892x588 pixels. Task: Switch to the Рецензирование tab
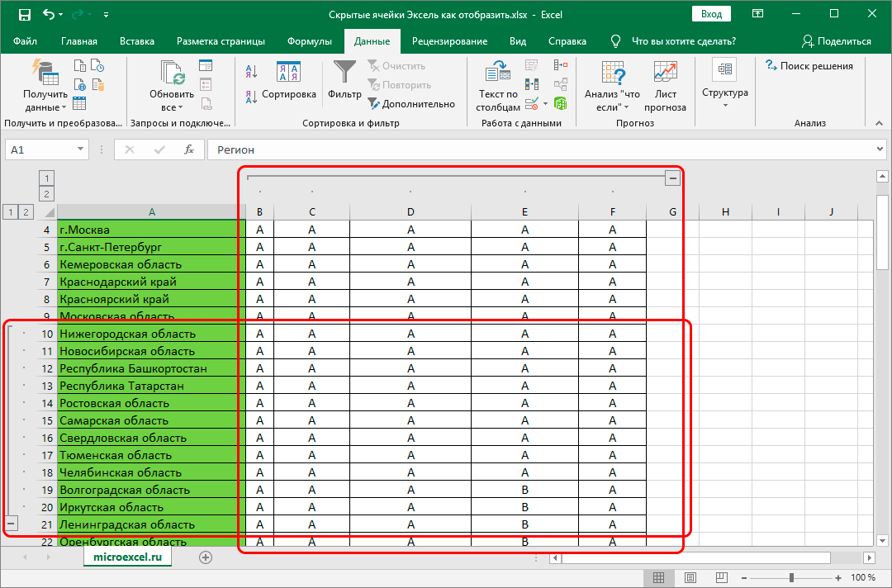(449, 41)
